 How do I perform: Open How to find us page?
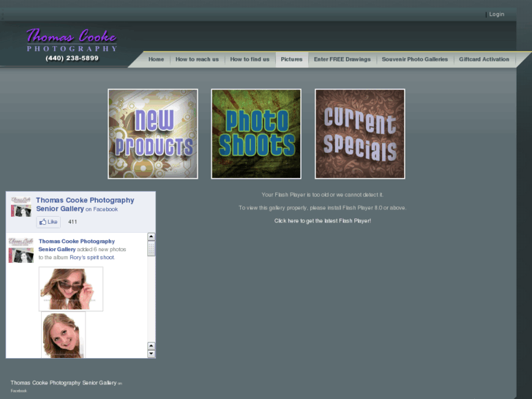point(250,59)
